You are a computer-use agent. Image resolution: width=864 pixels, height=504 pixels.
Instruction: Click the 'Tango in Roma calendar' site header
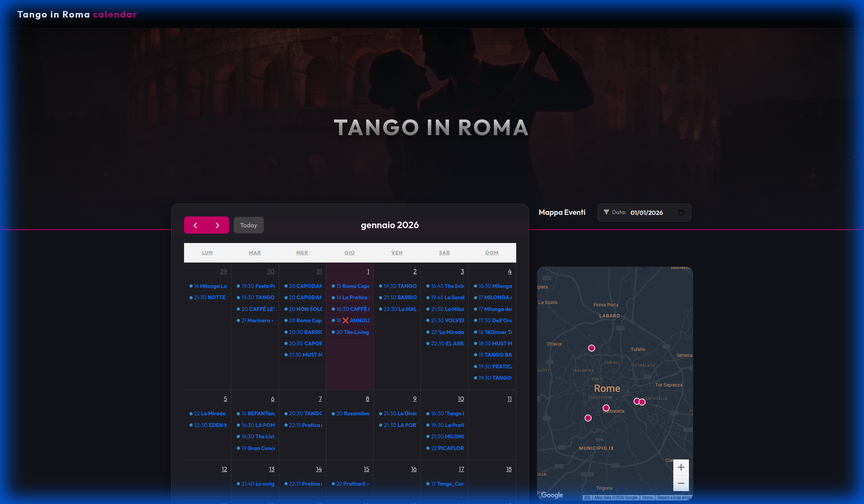point(77,14)
